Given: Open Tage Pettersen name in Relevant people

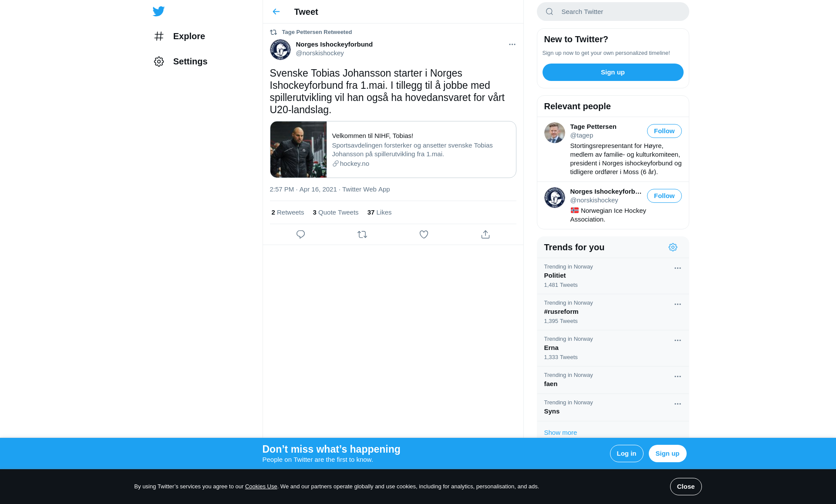Looking at the screenshot, I should (x=593, y=127).
